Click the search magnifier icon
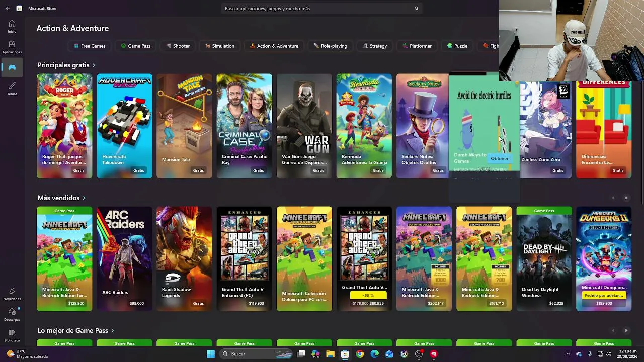Image resolution: width=644 pixels, height=362 pixels. point(416,8)
